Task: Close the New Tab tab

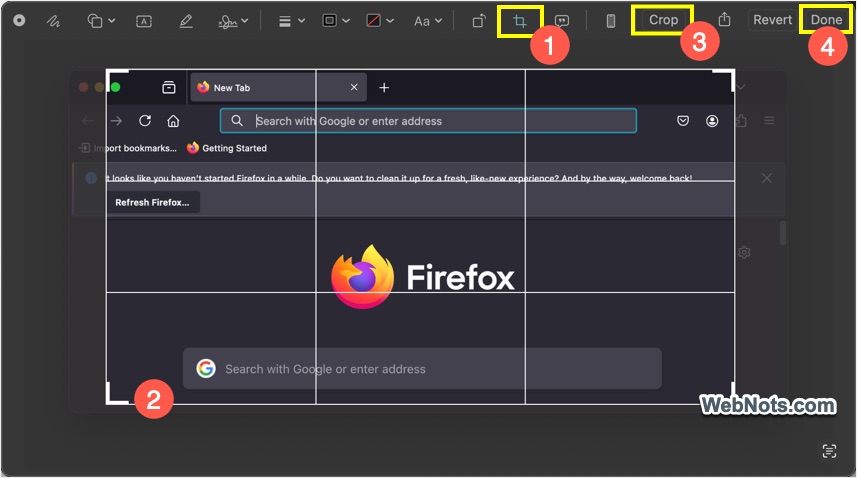Action: coord(354,87)
